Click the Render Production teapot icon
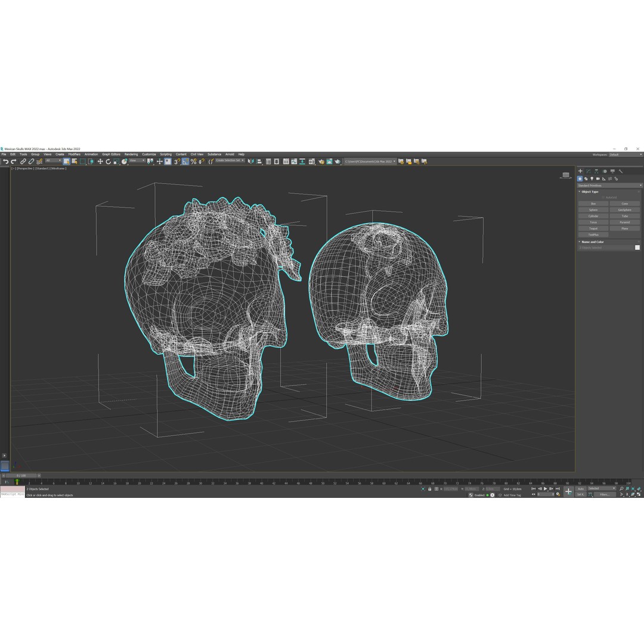This screenshot has height=644, width=644. [x=337, y=162]
